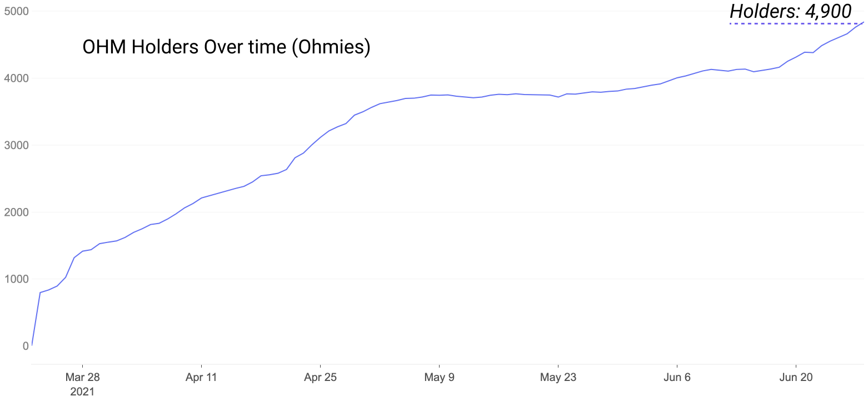Click the 5000 y-axis tick label
868x401 pixels.
click(x=17, y=12)
